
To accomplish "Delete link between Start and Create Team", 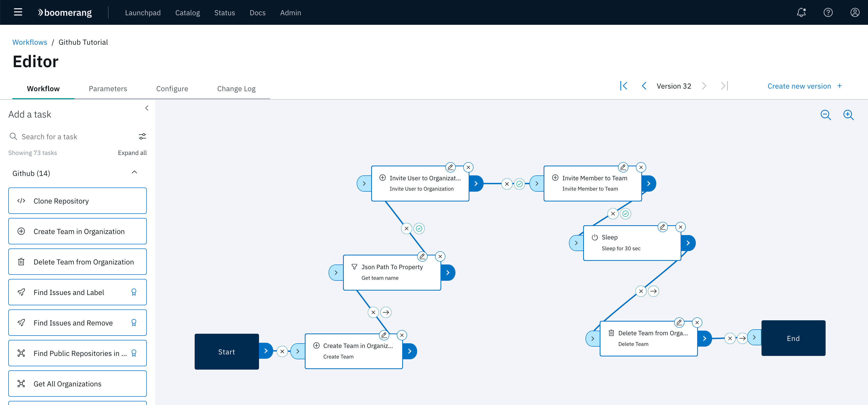I will [x=282, y=352].
